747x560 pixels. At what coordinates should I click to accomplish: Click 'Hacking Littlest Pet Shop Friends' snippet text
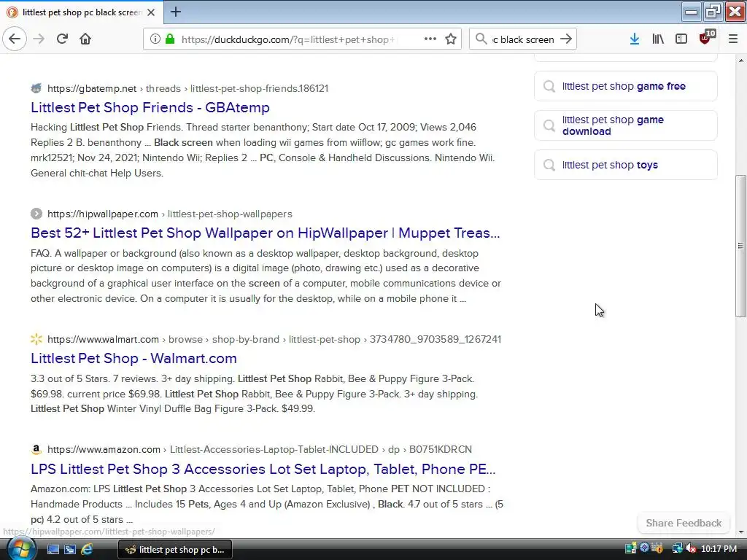107,127
